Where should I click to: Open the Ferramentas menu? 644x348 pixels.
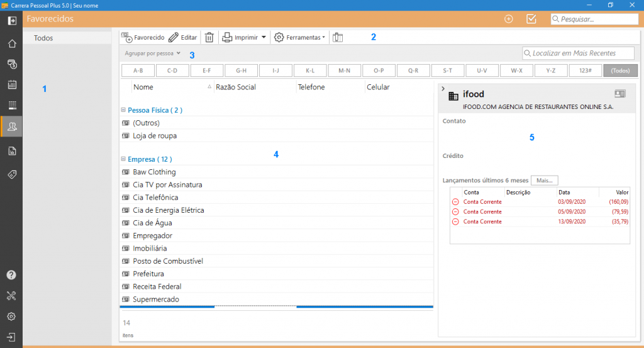(300, 37)
